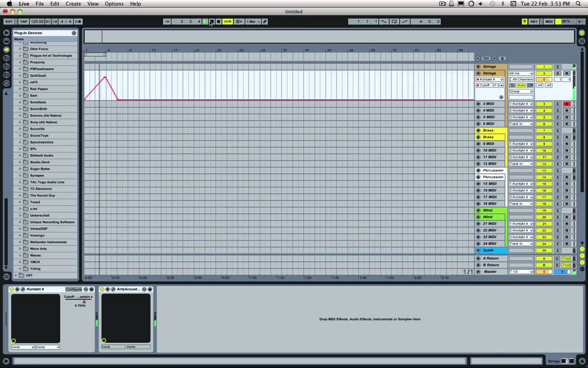Unfold the 3 MIDI track
This screenshot has width=588, height=368.
point(478,104)
